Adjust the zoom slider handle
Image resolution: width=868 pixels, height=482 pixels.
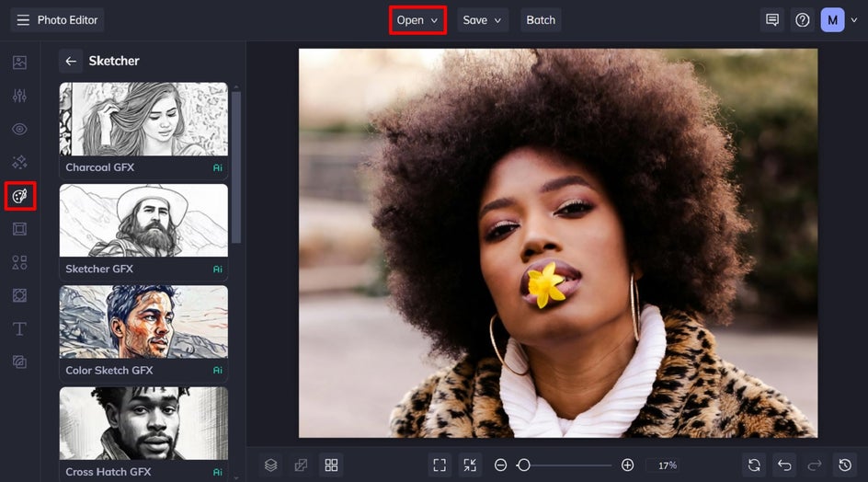[523, 465]
